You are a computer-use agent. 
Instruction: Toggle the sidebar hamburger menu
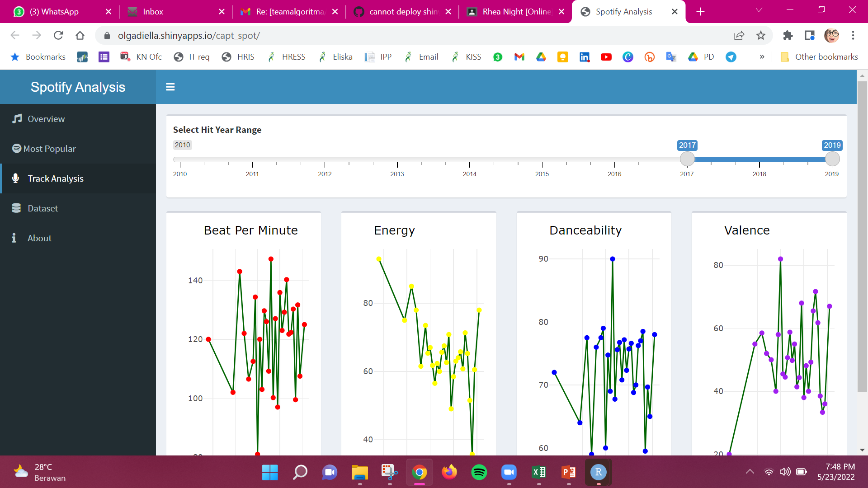click(x=170, y=87)
